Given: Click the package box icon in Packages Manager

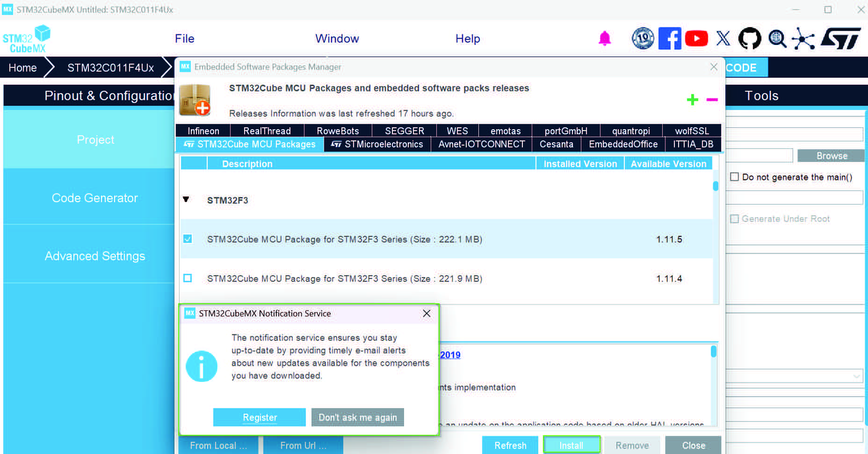Looking at the screenshot, I should pos(195,100).
